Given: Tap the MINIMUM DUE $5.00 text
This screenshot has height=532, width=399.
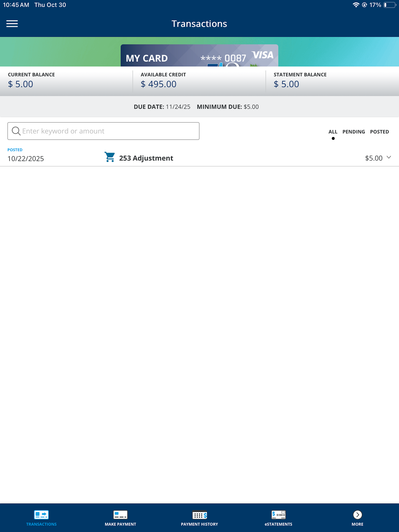Looking at the screenshot, I should point(228,107).
